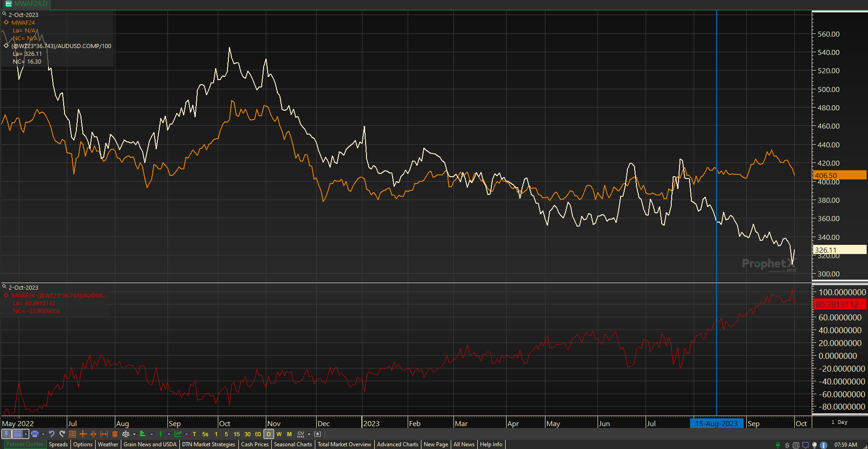Click the green horizontal bars icon
Viewport: 868px width, 449px height.
(x=143, y=434)
